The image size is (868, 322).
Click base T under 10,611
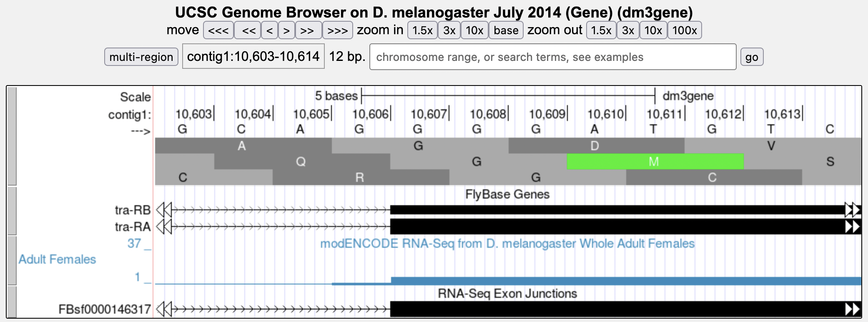click(653, 129)
